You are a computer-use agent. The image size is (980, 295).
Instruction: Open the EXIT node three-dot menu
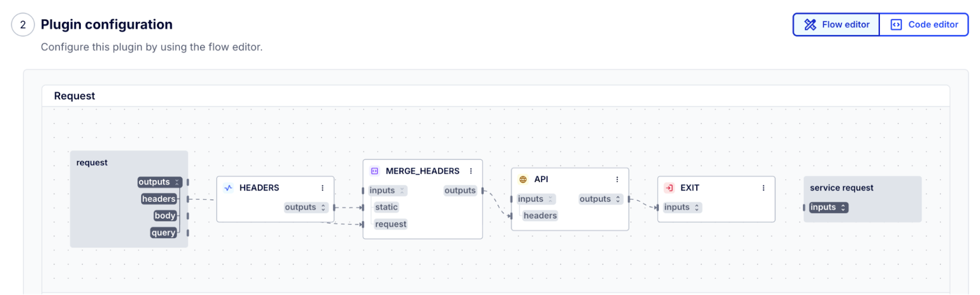pos(763,188)
